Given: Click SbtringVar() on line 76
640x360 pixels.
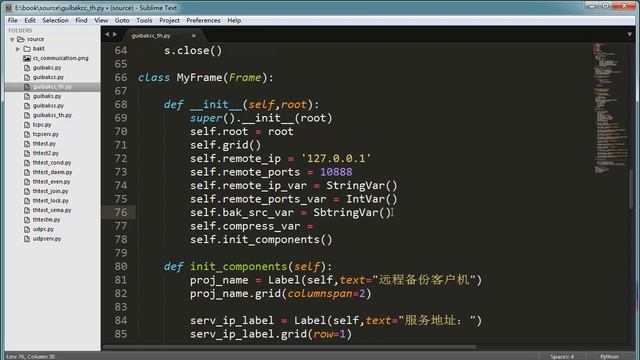Looking at the screenshot, I should (352, 213).
